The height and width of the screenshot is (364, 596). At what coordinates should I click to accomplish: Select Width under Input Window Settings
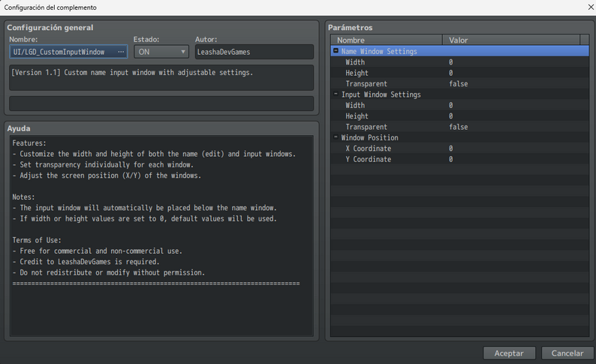click(x=355, y=105)
